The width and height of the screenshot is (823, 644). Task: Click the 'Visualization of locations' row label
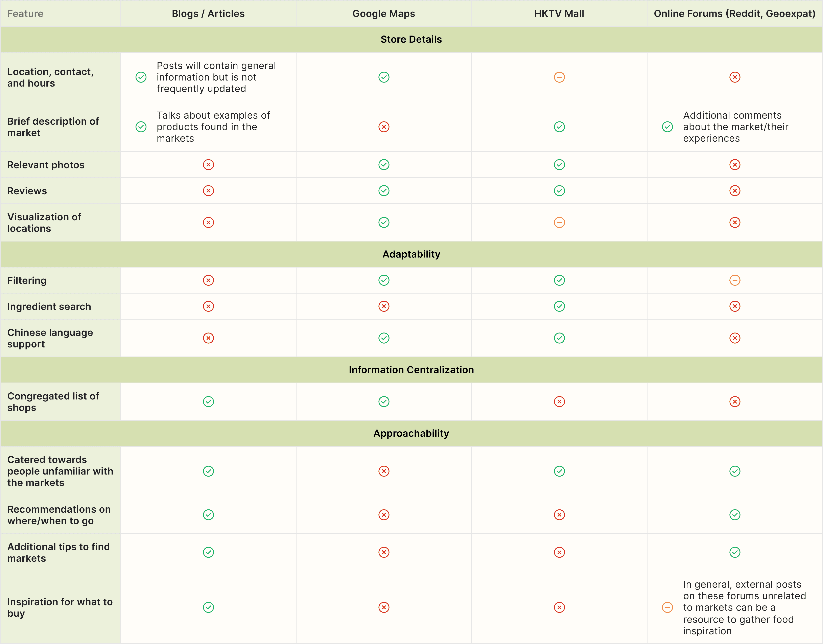point(44,223)
